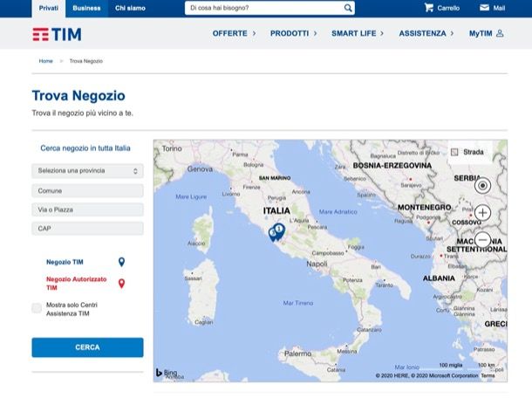Viewport: 532px width, 398px height.
Task: Focus the Comune input field
Action: (87, 191)
